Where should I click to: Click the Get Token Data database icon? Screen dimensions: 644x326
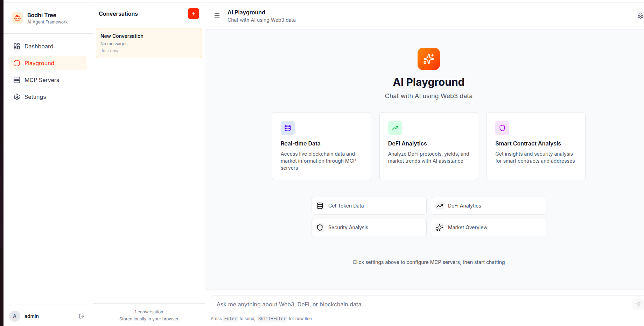(320, 206)
